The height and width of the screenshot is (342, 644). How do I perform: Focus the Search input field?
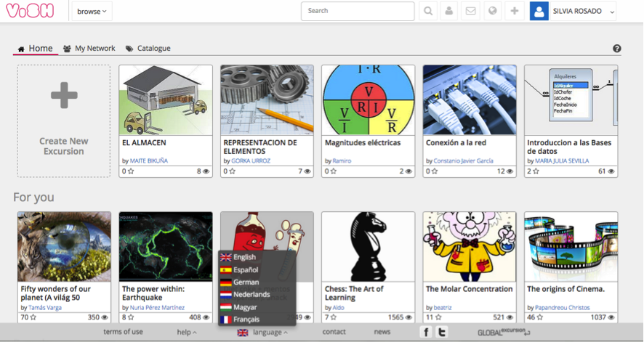[x=357, y=11]
